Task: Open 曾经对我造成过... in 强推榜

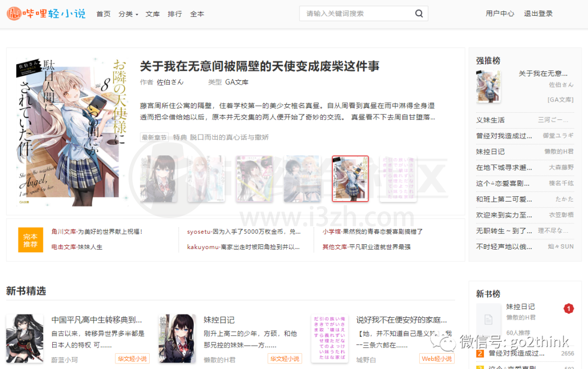Action: pos(504,136)
